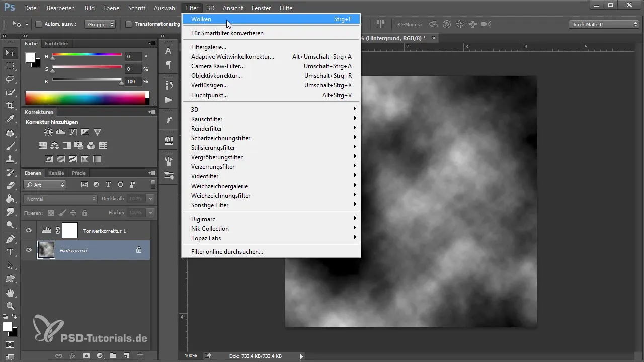This screenshot has height=362, width=644.
Task: Add Levels adjustment histogram icon
Action: point(60,132)
